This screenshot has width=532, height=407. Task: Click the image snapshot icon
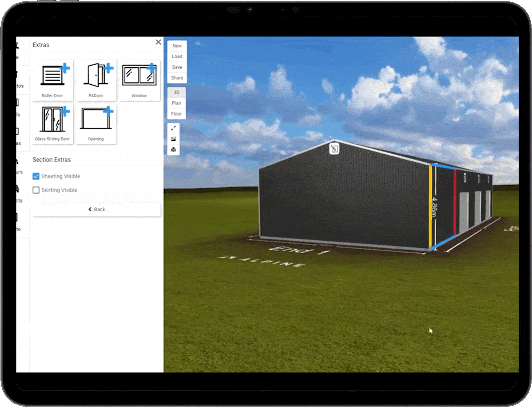[174, 139]
